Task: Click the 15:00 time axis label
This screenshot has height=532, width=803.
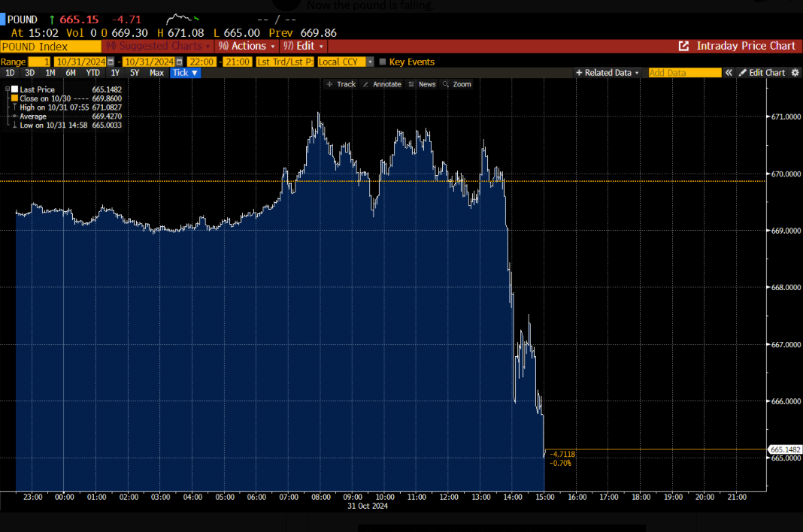Action: (545, 497)
